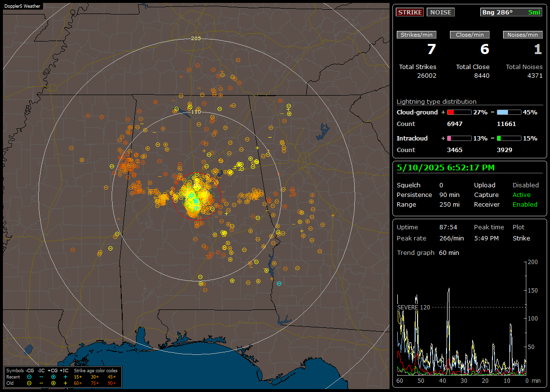Click the red positive Cloud-ground 27% bar
The image size is (550, 392).
[x=459, y=112]
